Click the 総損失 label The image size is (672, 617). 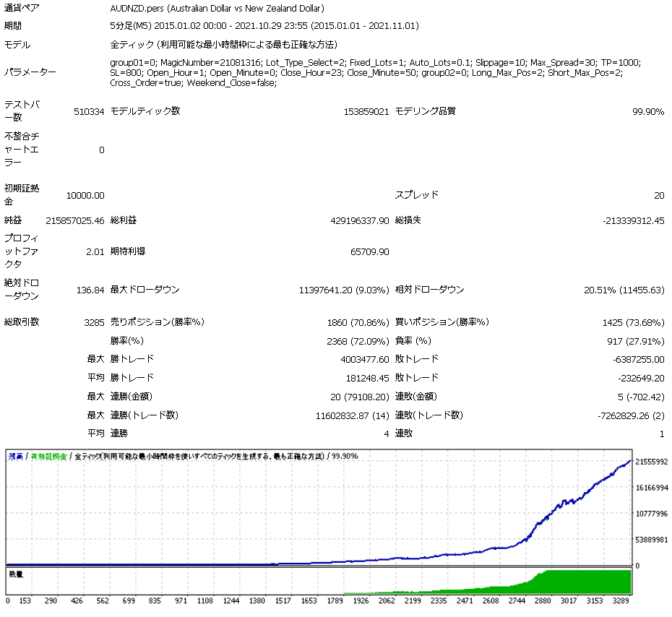408,220
